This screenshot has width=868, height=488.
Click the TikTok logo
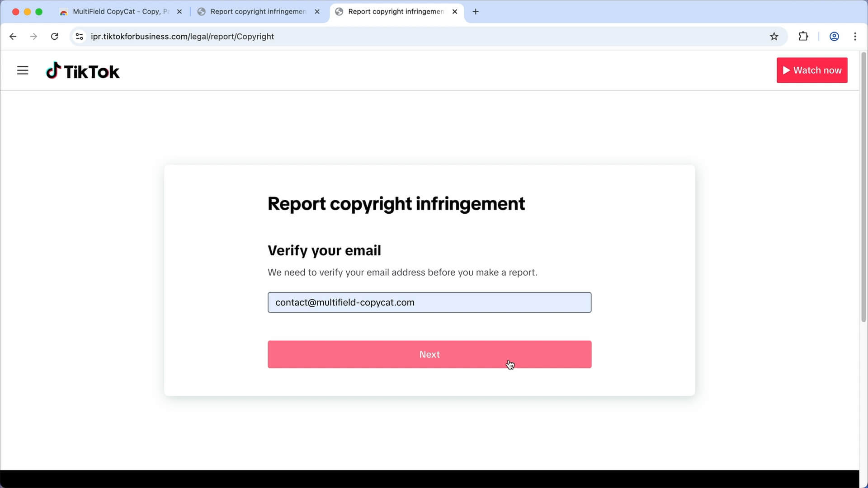pyautogui.click(x=83, y=70)
